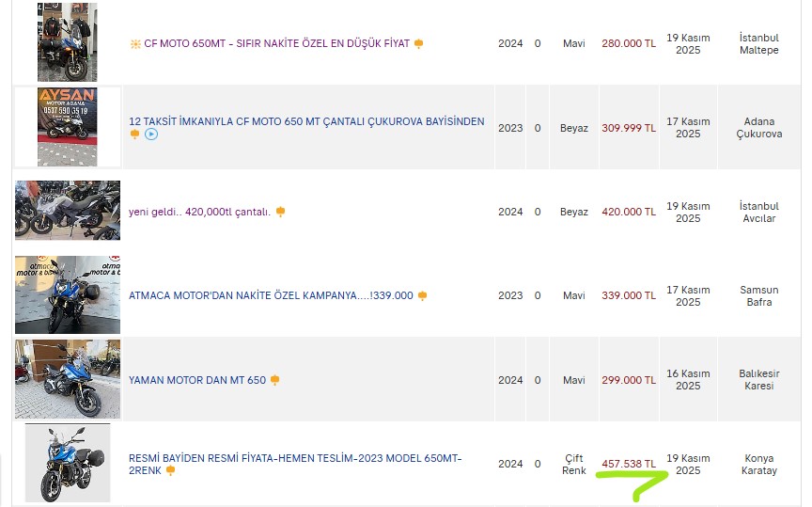Open RESMİ BAYİDEN RESMİ FİYATA listing

point(295,464)
